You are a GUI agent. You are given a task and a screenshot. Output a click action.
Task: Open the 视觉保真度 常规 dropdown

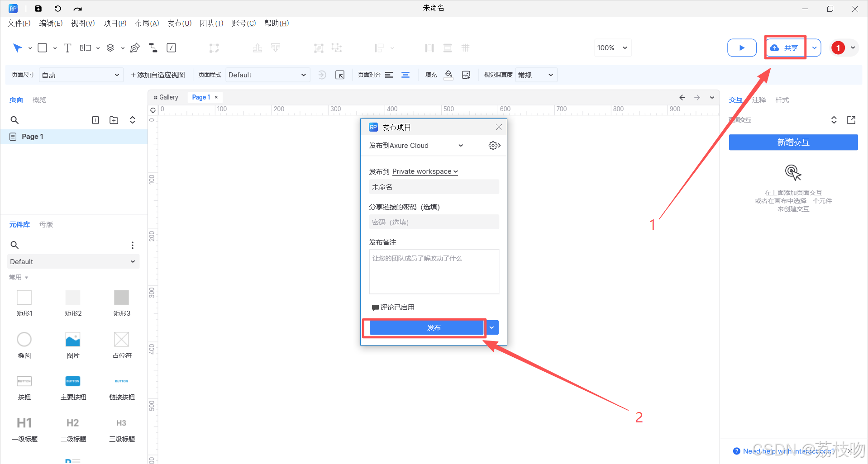tap(536, 75)
